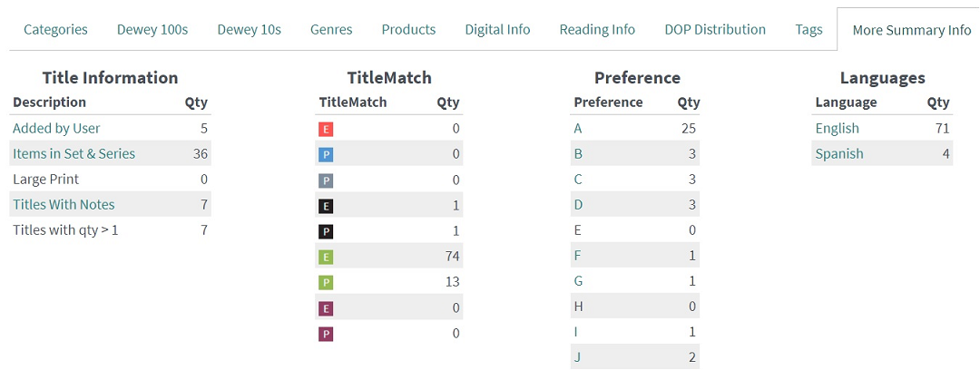Click the maroon E TitleMatch icon
This screenshot has height=370, width=980.
pos(325,308)
